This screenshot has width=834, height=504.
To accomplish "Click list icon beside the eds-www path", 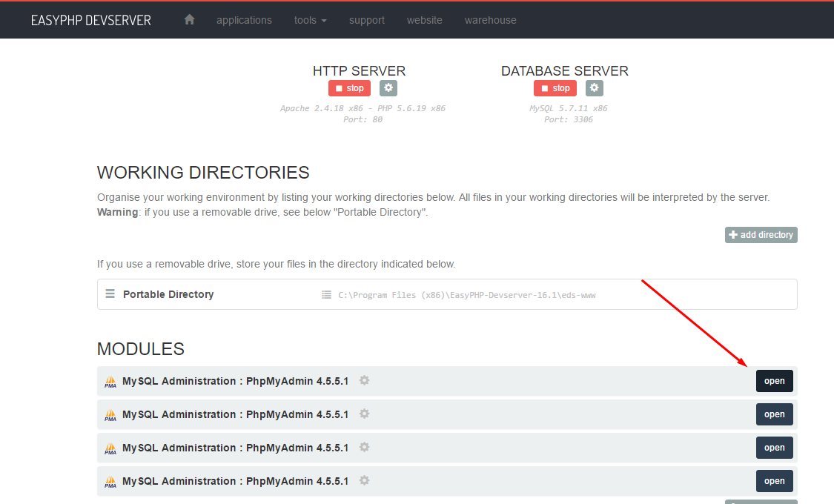I will pyautogui.click(x=327, y=294).
